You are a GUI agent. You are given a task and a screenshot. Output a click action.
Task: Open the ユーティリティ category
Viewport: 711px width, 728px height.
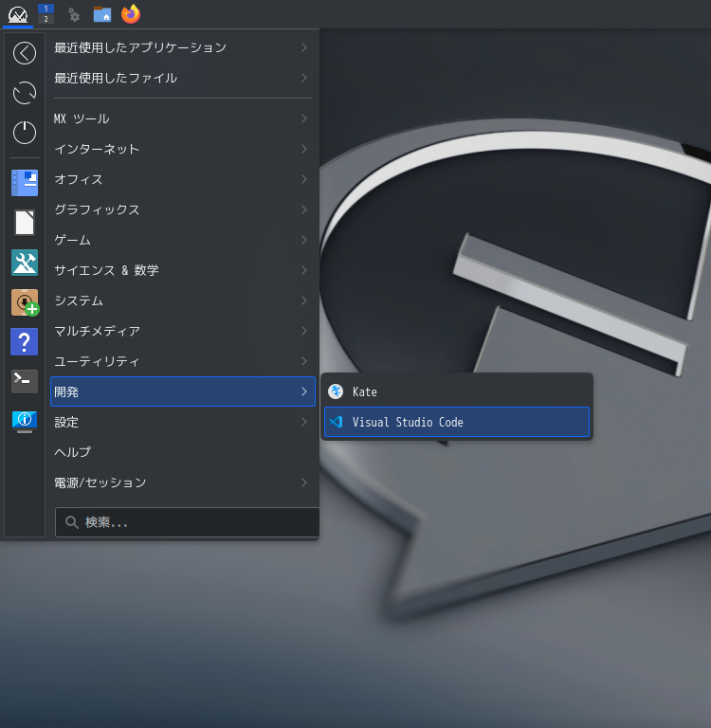coord(183,361)
